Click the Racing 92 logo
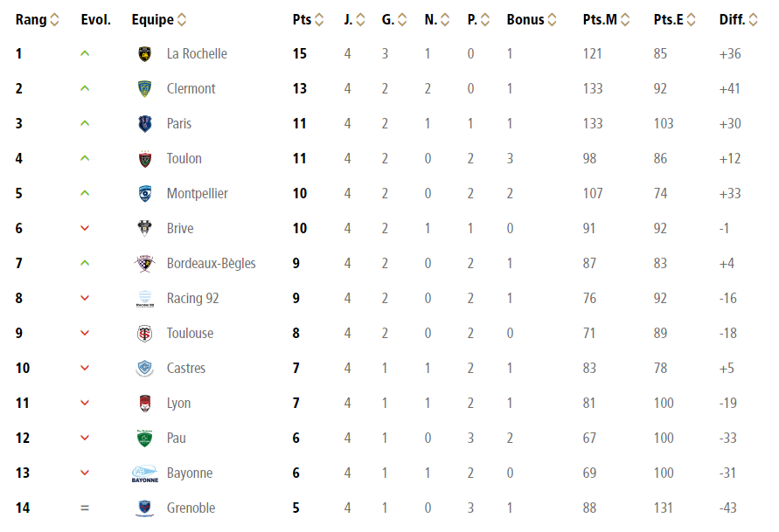 click(145, 299)
